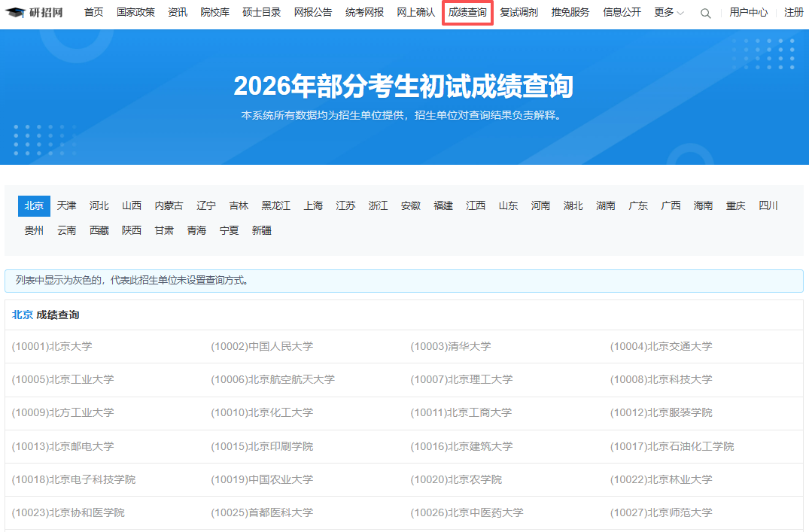
Task: Open 用户中心 link
Action: pyautogui.click(x=748, y=13)
